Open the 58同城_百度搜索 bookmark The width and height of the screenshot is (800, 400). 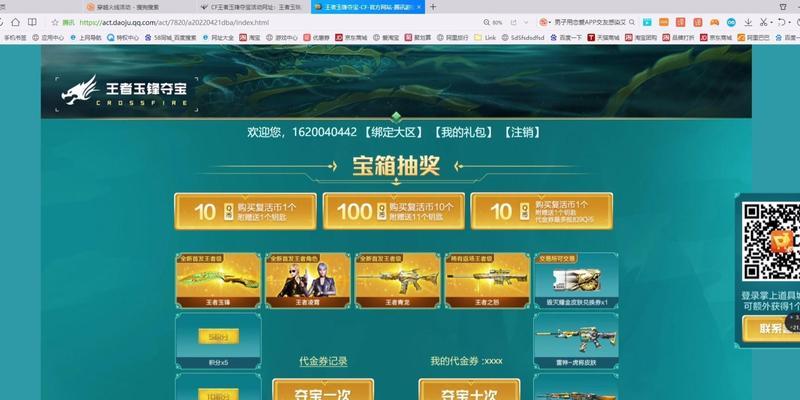171,38
